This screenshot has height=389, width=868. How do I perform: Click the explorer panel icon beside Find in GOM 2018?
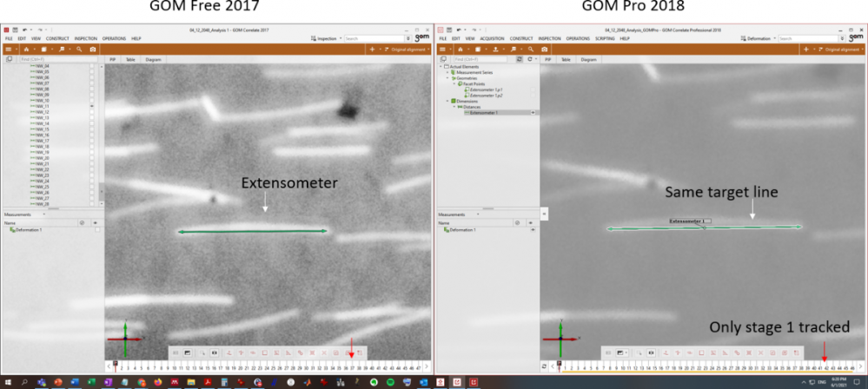tap(443, 59)
